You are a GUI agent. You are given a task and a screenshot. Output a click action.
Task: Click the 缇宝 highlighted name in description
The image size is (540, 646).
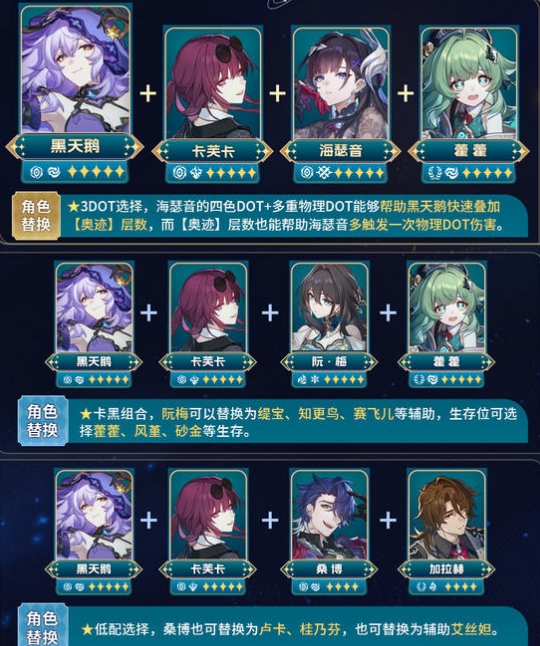pos(271,413)
